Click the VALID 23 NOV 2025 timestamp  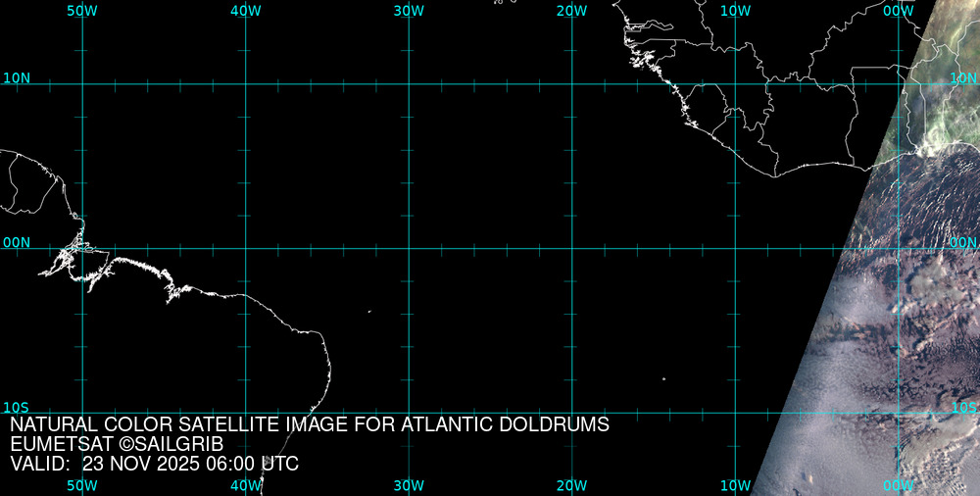tap(154, 464)
